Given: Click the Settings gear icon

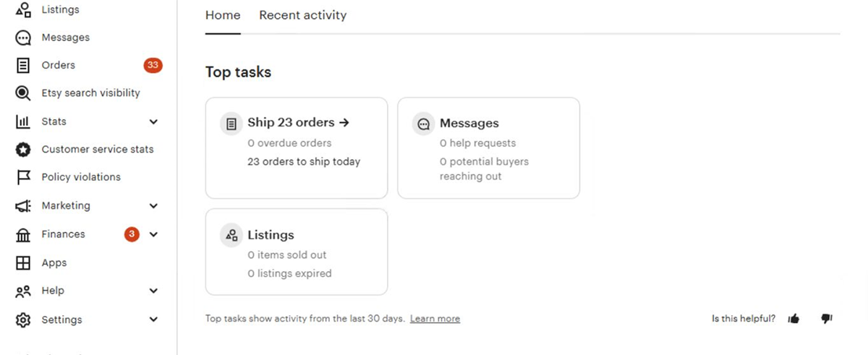Looking at the screenshot, I should (23, 320).
